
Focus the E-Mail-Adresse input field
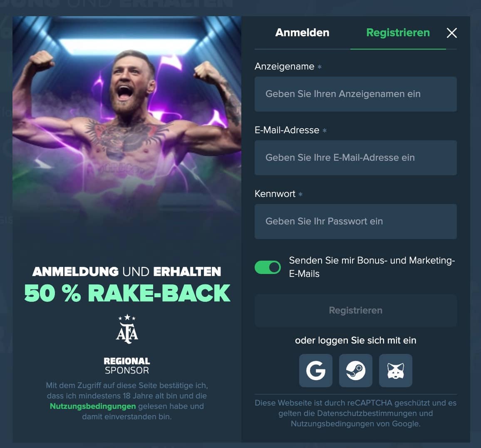[355, 158]
